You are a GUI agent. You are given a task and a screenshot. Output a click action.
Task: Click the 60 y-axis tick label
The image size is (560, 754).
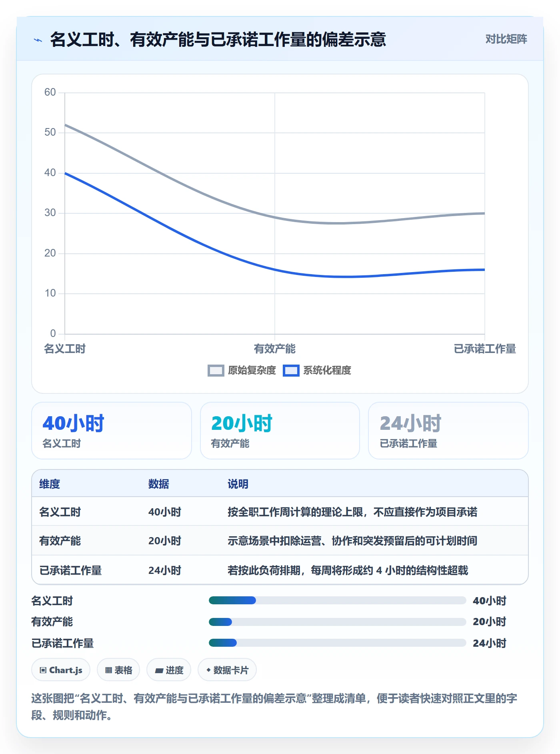click(x=50, y=92)
